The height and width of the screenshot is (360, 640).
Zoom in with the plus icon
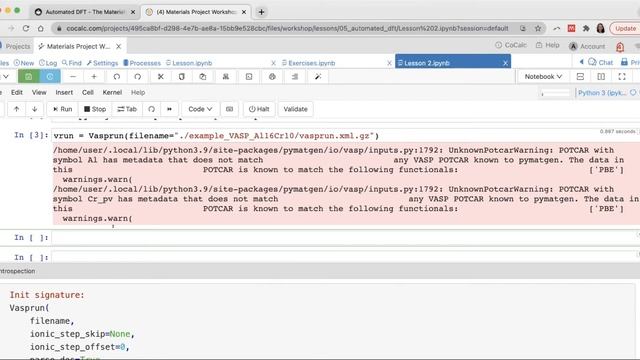coord(94,76)
